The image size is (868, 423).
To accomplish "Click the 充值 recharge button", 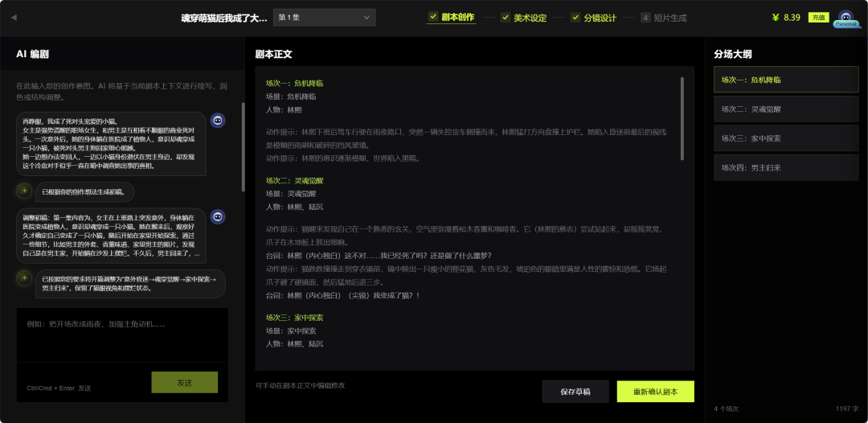I will click(818, 18).
